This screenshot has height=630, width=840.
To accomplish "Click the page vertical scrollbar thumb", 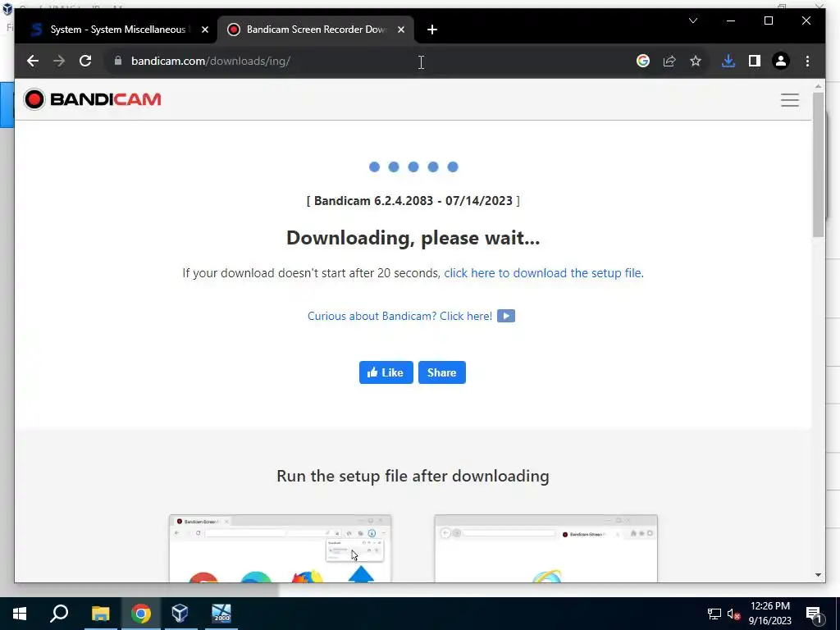I will (x=818, y=165).
